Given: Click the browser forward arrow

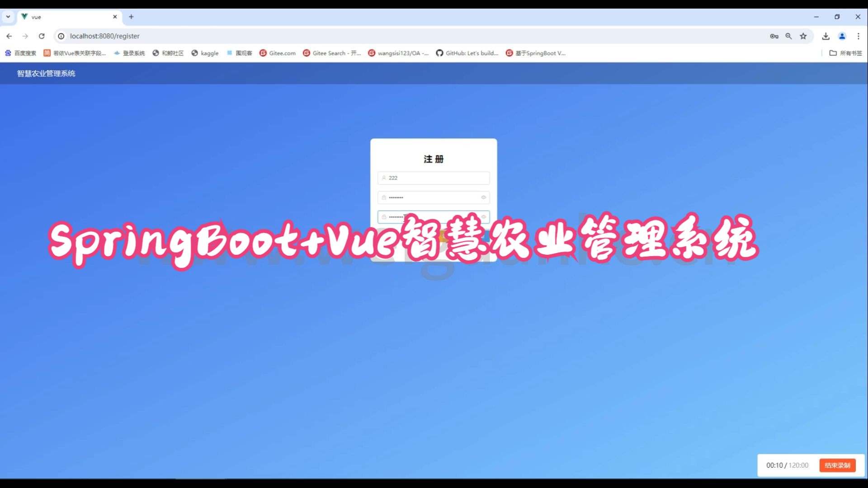Looking at the screenshot, I should [25, 36].
